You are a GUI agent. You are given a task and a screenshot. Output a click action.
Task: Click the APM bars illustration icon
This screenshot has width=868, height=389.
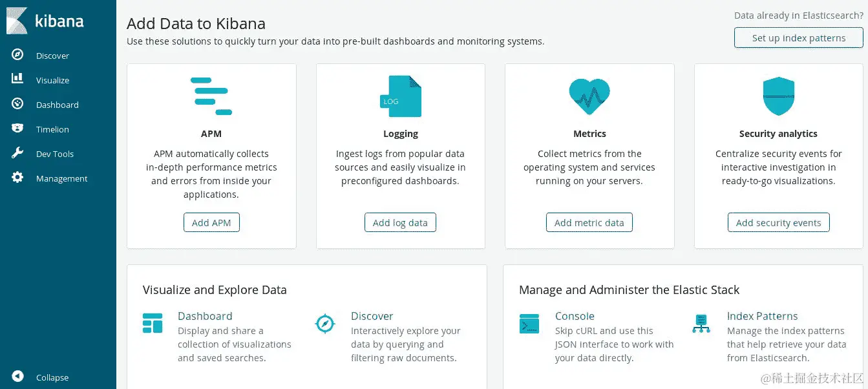tap(211, 96)
